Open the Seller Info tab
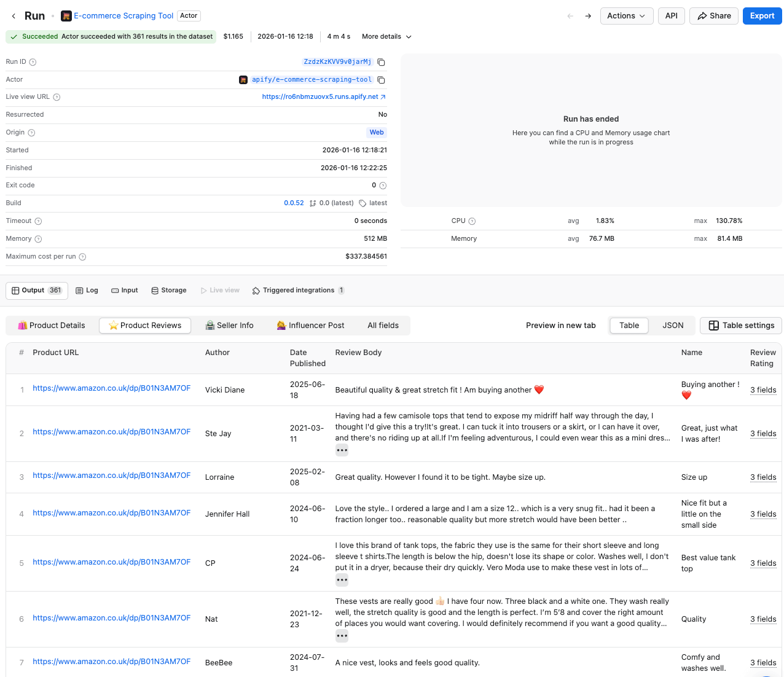 (x=230, y=325)
